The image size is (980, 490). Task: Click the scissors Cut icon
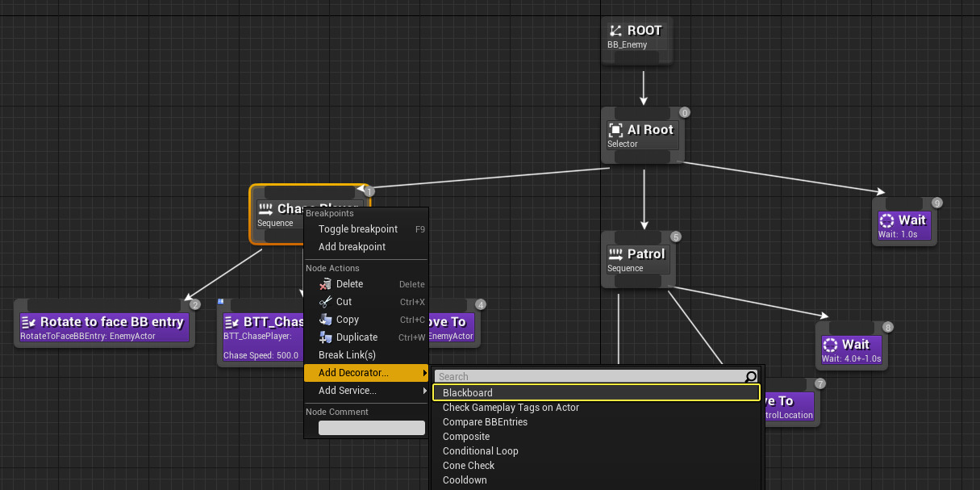click(326, 302)
